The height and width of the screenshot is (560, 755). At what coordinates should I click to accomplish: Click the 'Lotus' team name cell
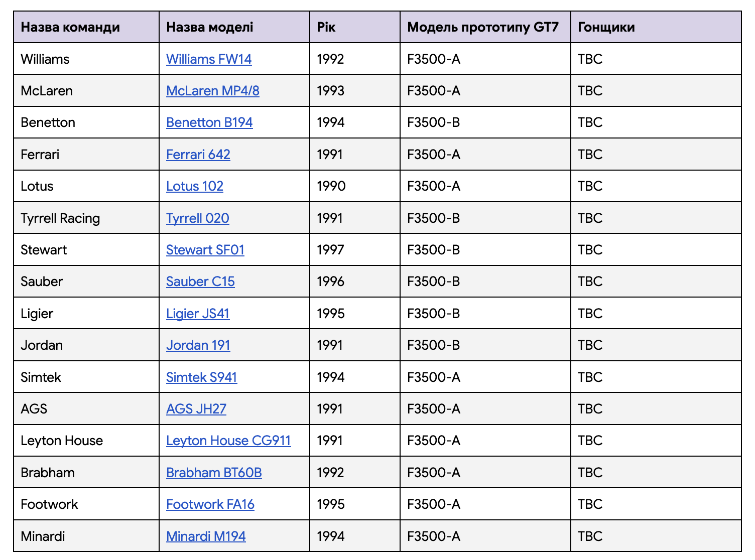(x=86, y=186)
